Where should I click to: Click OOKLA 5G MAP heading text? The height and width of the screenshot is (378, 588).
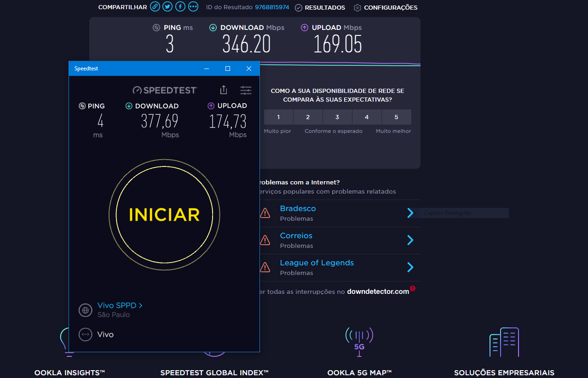[359, 373]
